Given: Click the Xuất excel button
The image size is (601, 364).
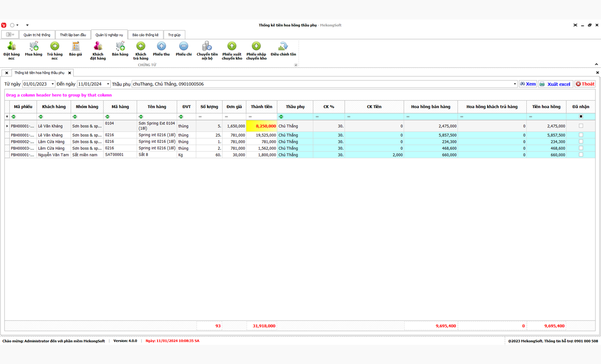Looking at the screenshot, I should [x=555, y=84].
